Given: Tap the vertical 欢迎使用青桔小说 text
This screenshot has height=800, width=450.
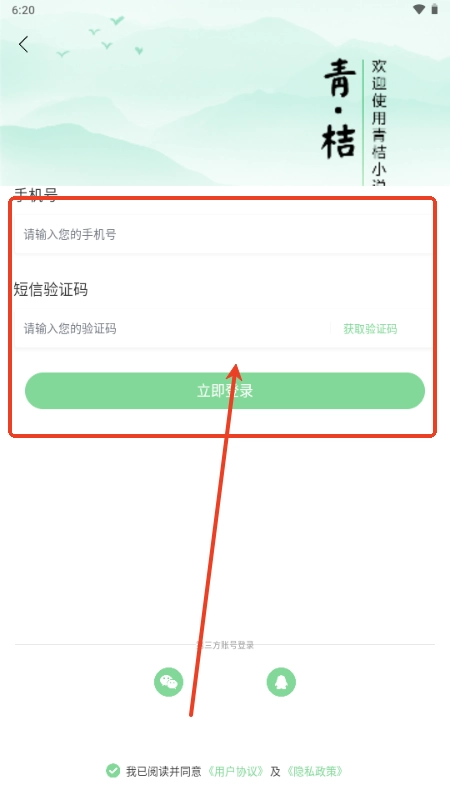Looking at the screenshot, I should (x=379, y=122).
